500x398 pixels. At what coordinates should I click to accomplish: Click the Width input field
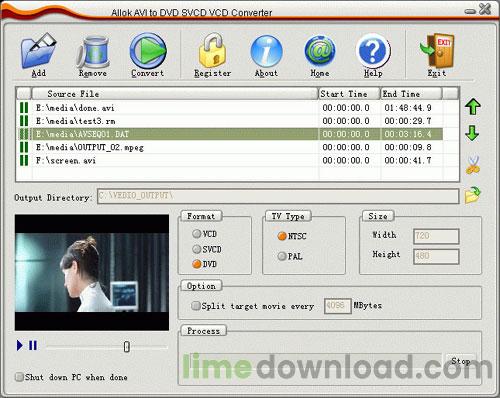(x=436, y=236)
